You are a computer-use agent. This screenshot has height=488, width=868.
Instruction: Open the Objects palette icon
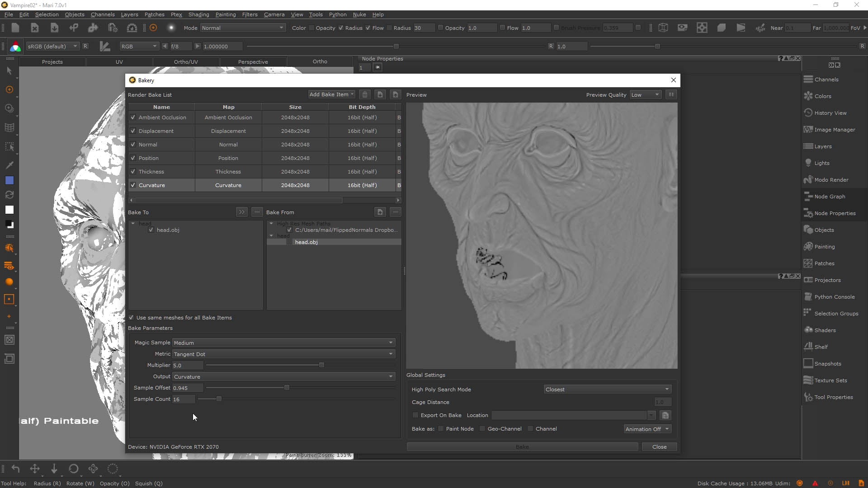tap(808, 230)
